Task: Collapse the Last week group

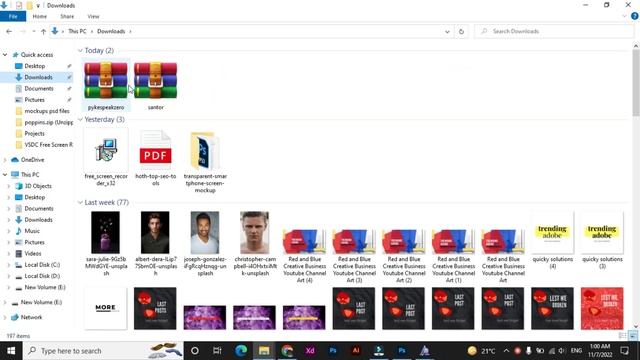Action: coord(80,202)
